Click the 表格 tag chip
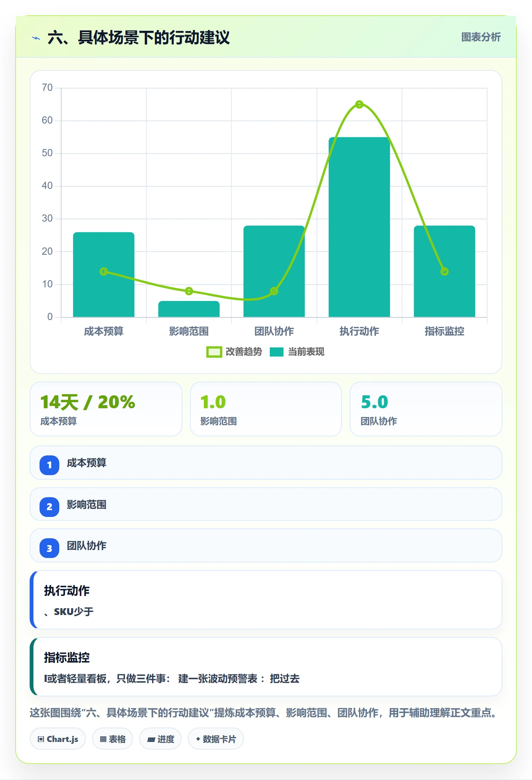 click(x=112, y=739)
